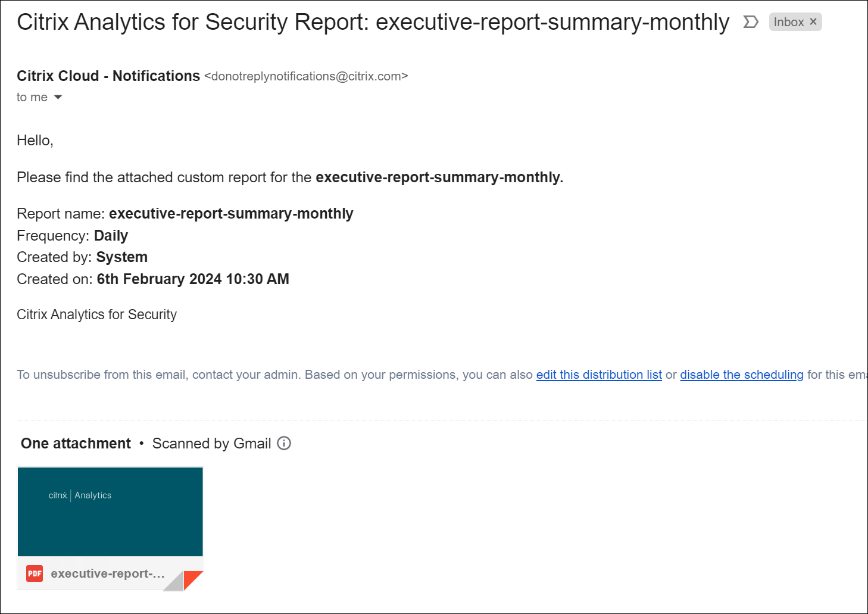Click the attachment file name "executive-report-…"

108,574
